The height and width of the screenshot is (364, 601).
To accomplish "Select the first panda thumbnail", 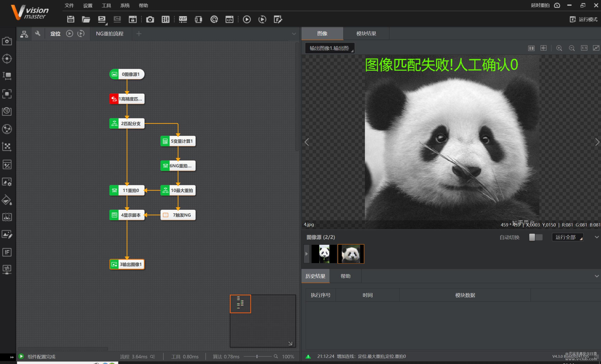I will 324,254.
